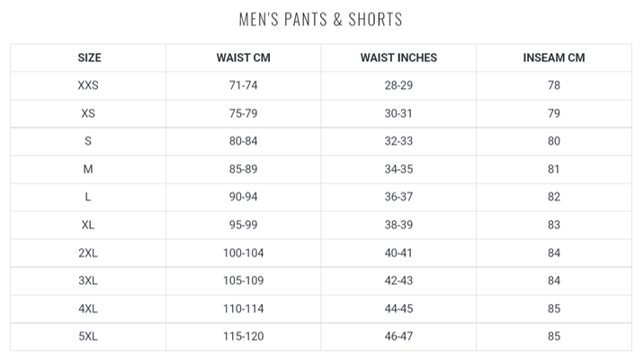Select the 46-47 waist inches cell
644x357 pixels.
(x=398, y=336)
